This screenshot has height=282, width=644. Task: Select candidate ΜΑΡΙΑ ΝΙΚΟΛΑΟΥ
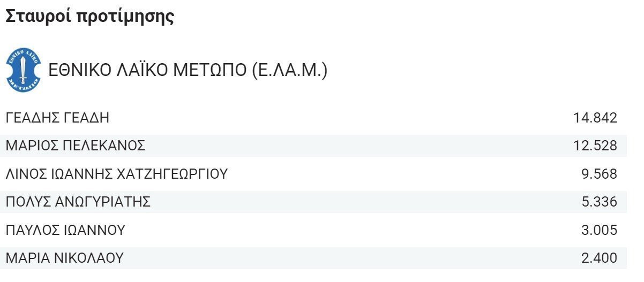point(65,258)
